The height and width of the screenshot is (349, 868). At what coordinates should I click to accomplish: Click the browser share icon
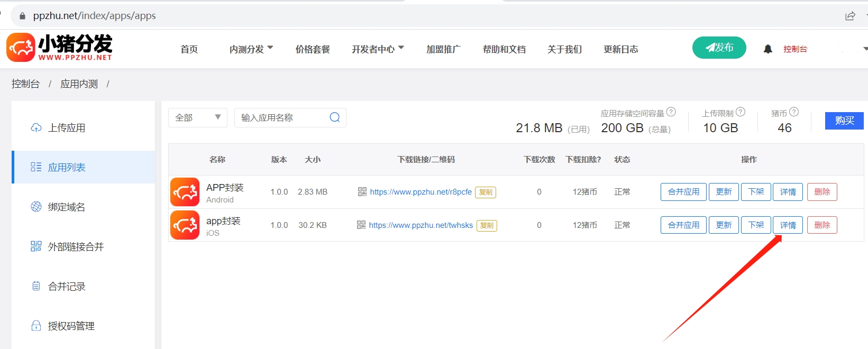point(850,16)
